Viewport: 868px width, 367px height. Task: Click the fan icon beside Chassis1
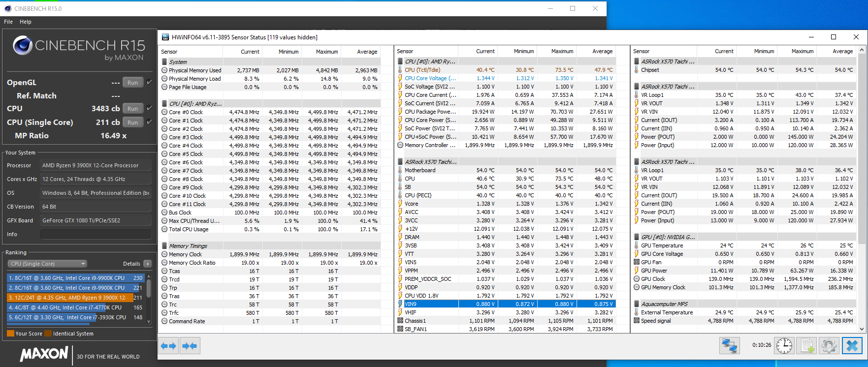coord(400,321)
